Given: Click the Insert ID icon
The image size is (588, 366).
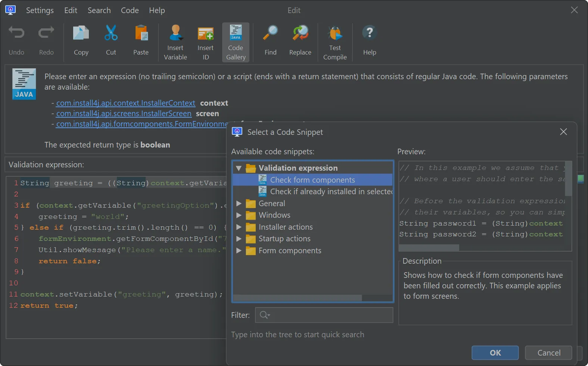Looking at the screenshot, I should tap(206, 34).
